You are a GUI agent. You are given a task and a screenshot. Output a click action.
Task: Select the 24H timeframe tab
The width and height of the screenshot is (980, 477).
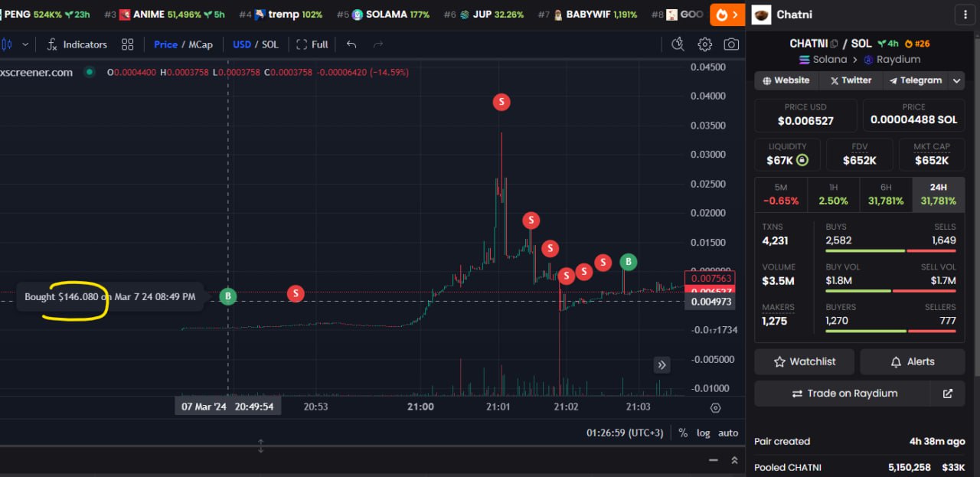click(939, 194)
